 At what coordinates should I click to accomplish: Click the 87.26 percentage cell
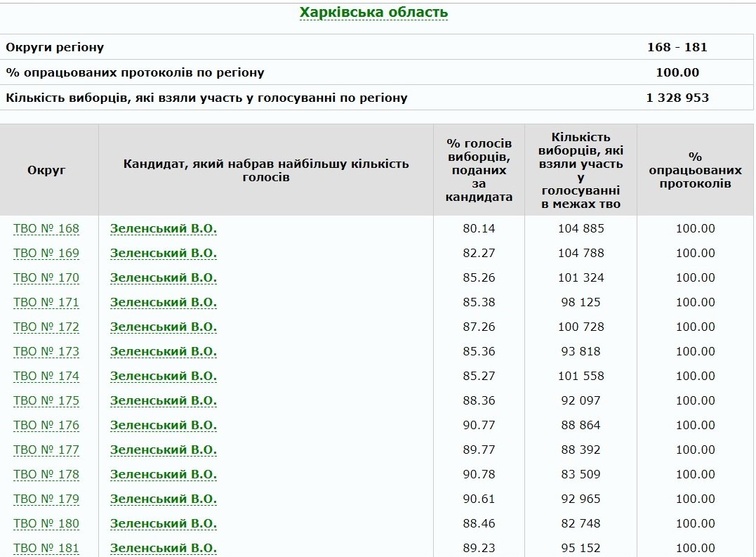(x=479, y=327)
